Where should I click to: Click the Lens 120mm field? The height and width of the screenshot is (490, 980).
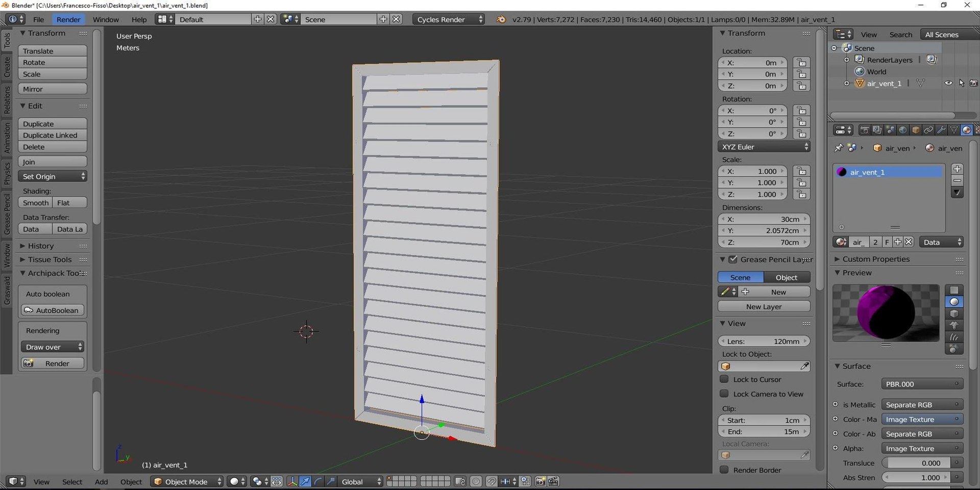(x=764, y=341)
